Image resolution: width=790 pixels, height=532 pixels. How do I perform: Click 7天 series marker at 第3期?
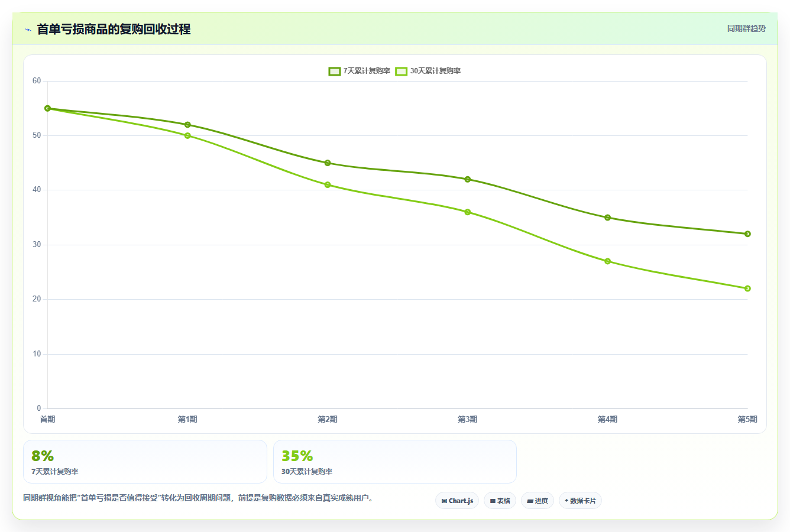468,179
